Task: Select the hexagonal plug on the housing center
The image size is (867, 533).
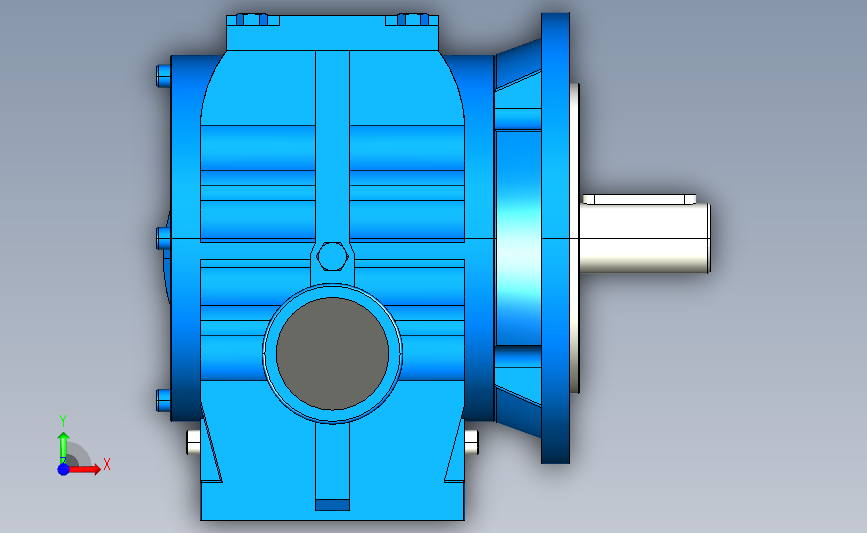Action: (x=332, y=257)
